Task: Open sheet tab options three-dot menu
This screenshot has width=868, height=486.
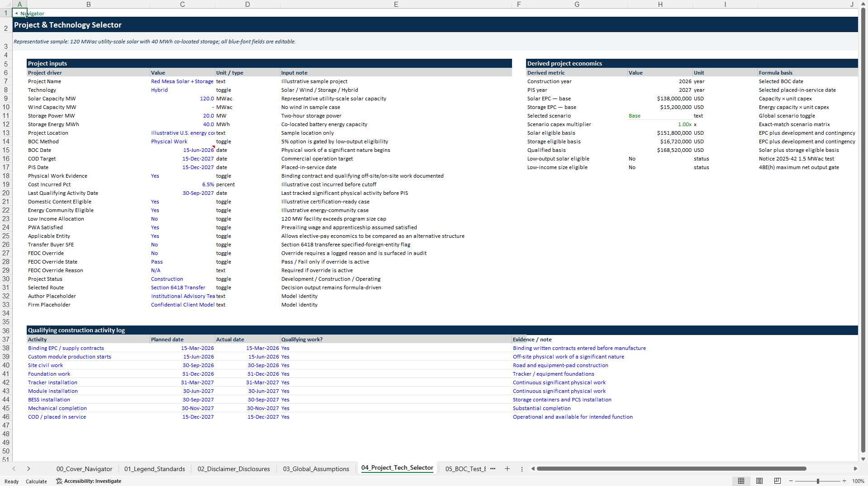Action: 522,469
